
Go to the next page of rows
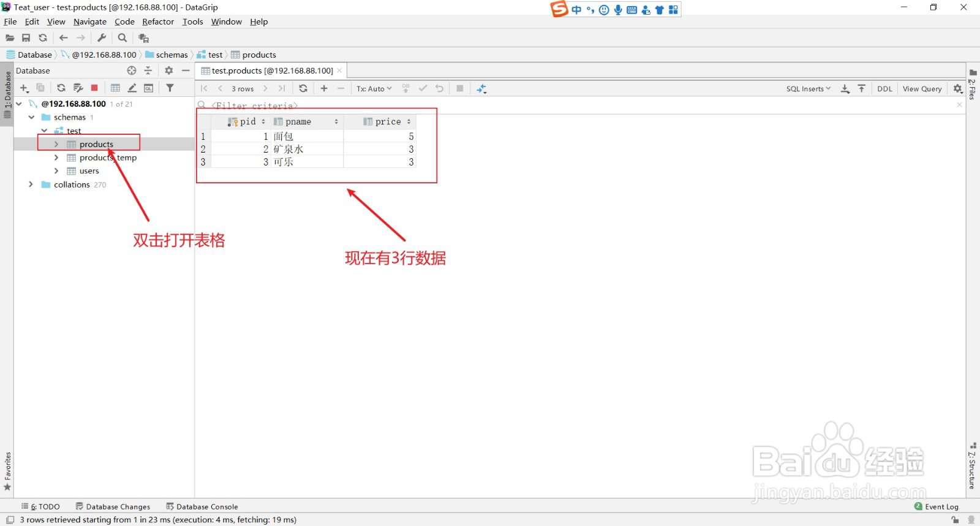pos(265,88)
